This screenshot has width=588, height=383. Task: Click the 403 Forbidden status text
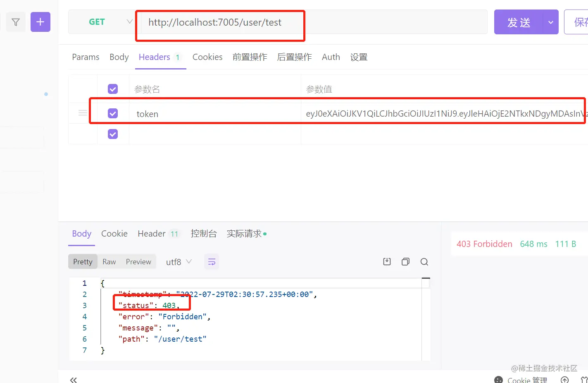[484, 244]
